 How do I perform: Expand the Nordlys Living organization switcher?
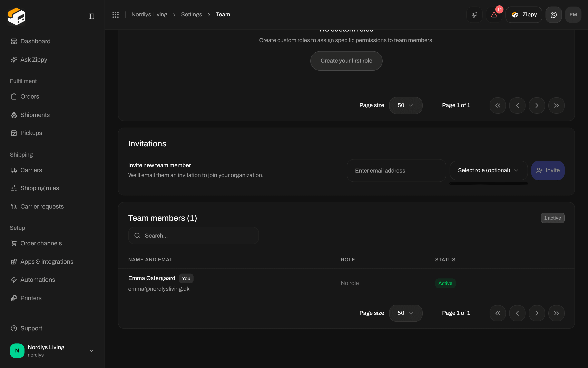click(x=52, y=351)
